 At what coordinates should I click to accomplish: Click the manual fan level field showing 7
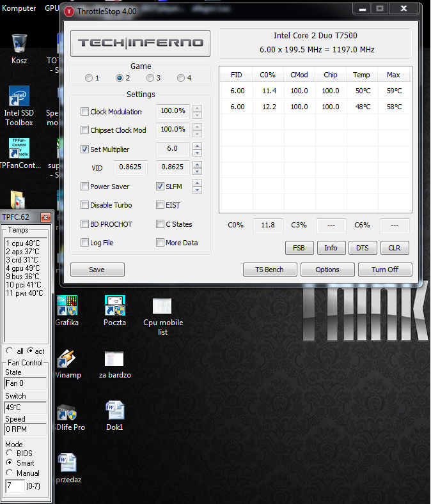[x=15, y=485]
